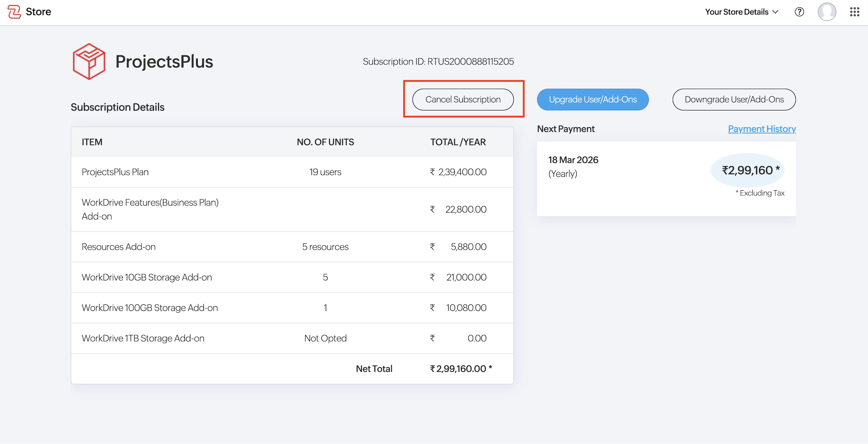Click the ₹2,99,160 next payment amount badge
Screen dimensions: 868x444
(748, 170)
